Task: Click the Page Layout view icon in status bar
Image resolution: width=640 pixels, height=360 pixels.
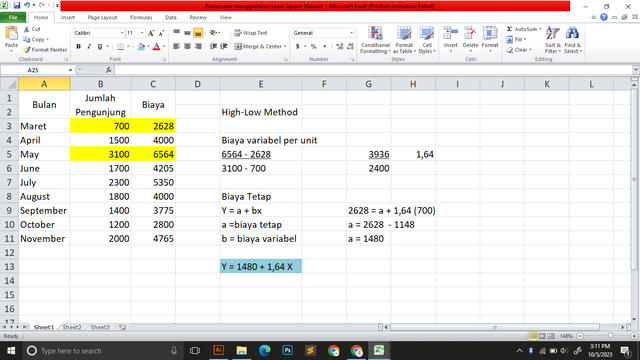Action: [x=542, y=336]
